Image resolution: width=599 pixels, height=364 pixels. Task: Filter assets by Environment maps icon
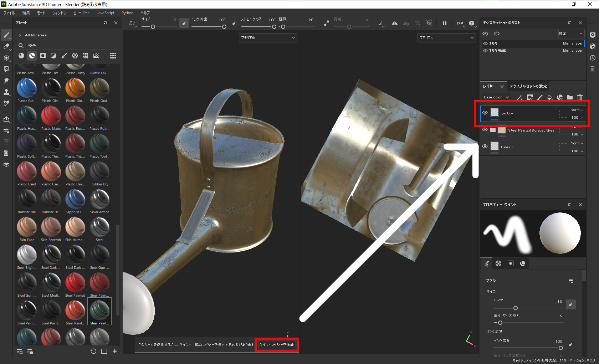click(x=96, y=56)
